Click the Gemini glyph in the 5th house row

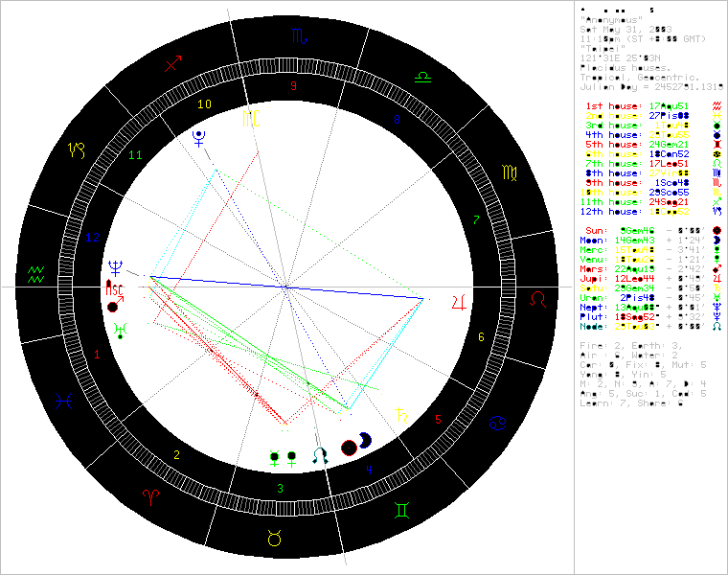point(717,145)
